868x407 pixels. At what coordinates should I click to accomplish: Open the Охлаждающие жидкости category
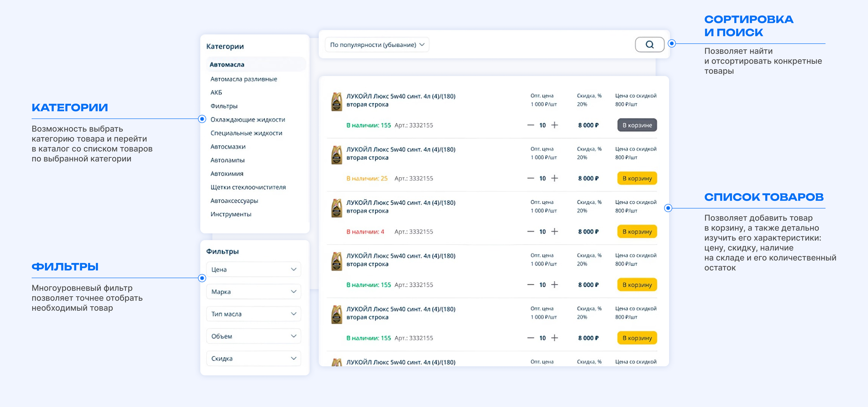248,120
